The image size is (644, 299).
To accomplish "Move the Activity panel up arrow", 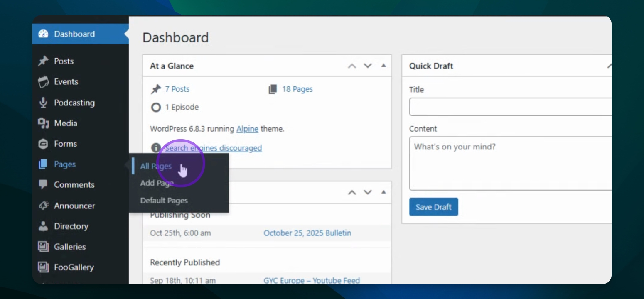I will [352, 192].
